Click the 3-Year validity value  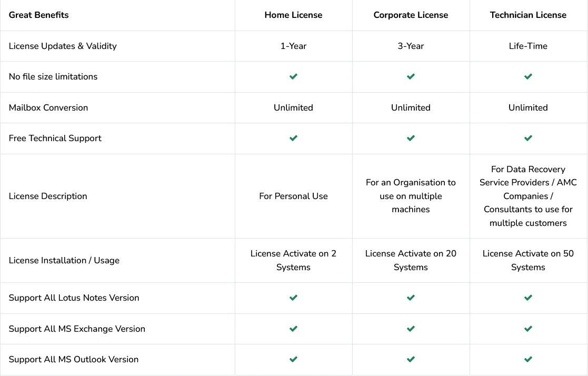point(411,46)
